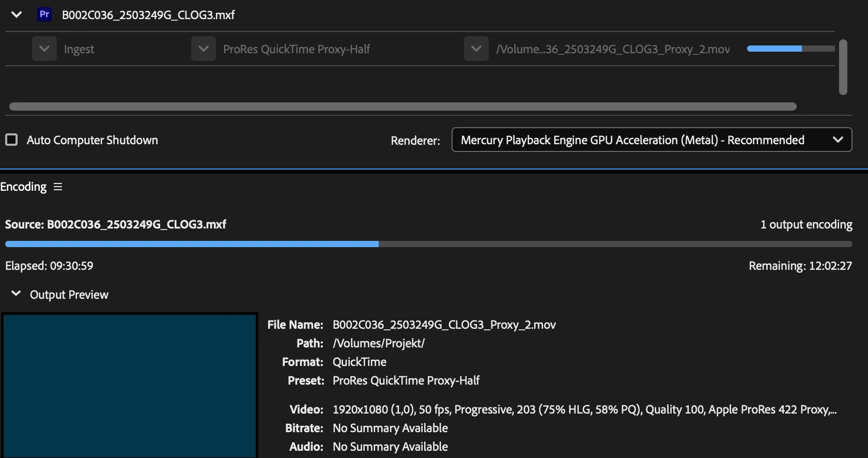Click the main encoding progress bar
Image resolution: width=868 pixels, height=458 pixels.
[428, 244]
